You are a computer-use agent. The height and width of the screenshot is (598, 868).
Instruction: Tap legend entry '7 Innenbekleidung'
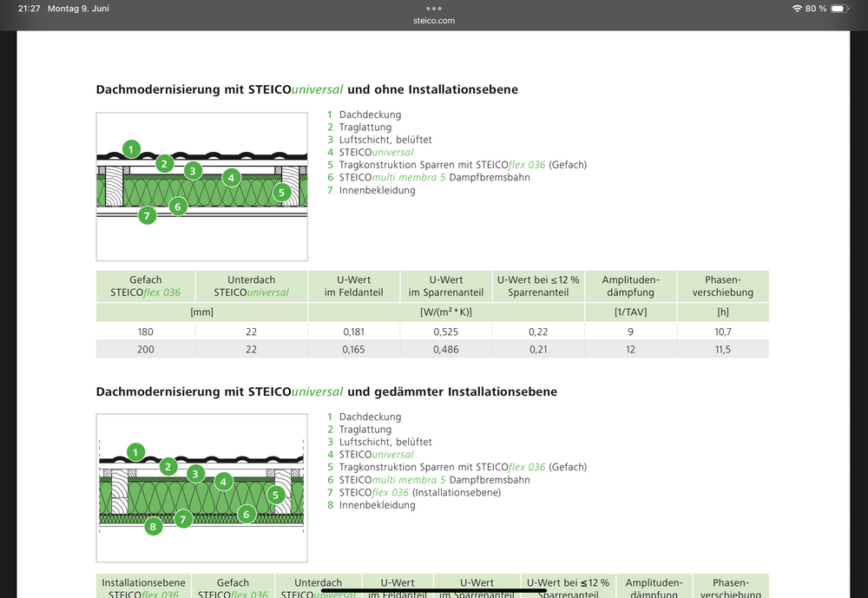pos(372,190)
